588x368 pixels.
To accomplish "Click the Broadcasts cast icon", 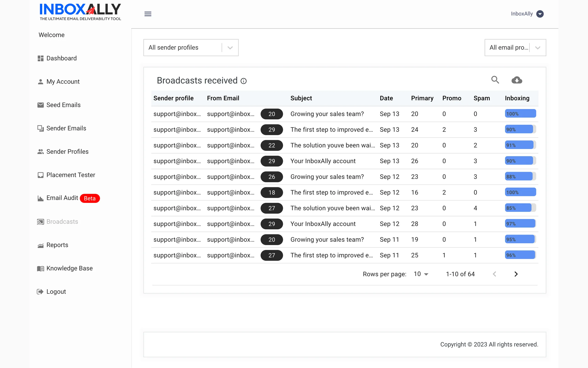I will tap(41, 222).
